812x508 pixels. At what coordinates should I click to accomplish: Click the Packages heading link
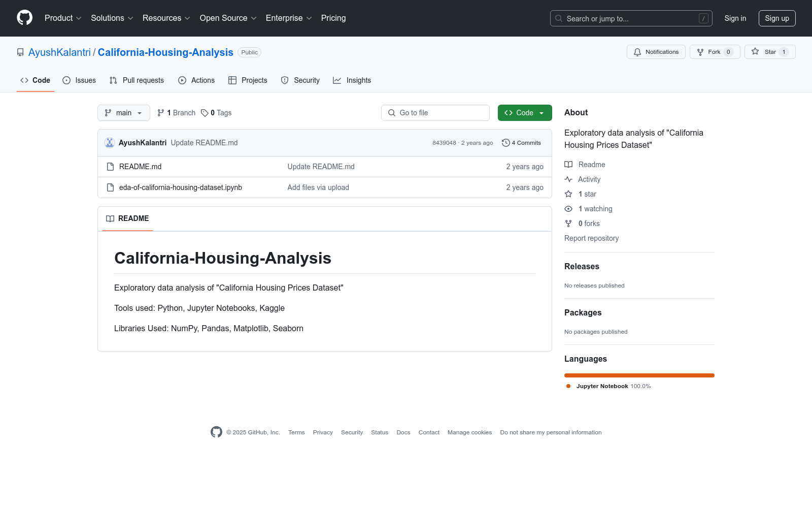tap(583, 313)
